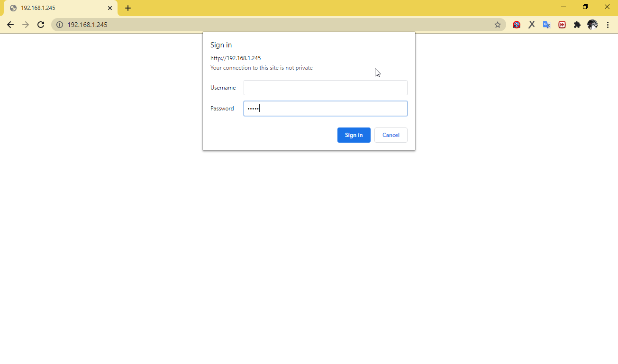Click the site information icon in address bar
This screenshot has height=364, width=618.
click(60, 24)
